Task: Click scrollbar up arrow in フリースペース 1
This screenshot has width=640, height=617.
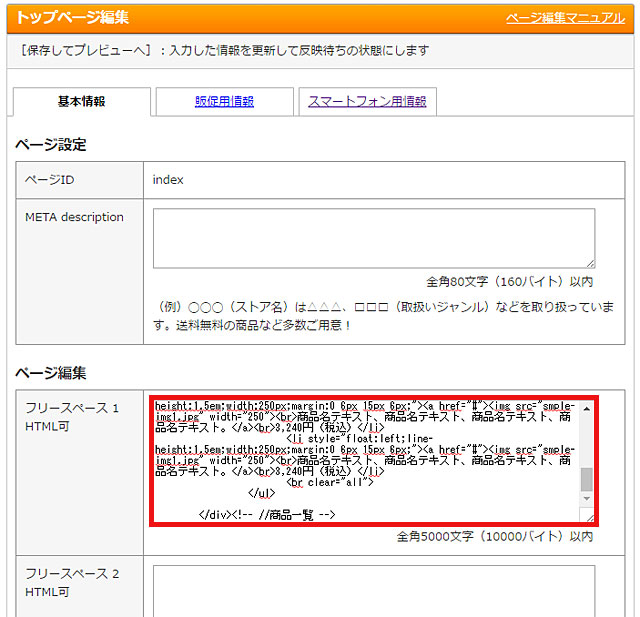Action: (587, 408)
